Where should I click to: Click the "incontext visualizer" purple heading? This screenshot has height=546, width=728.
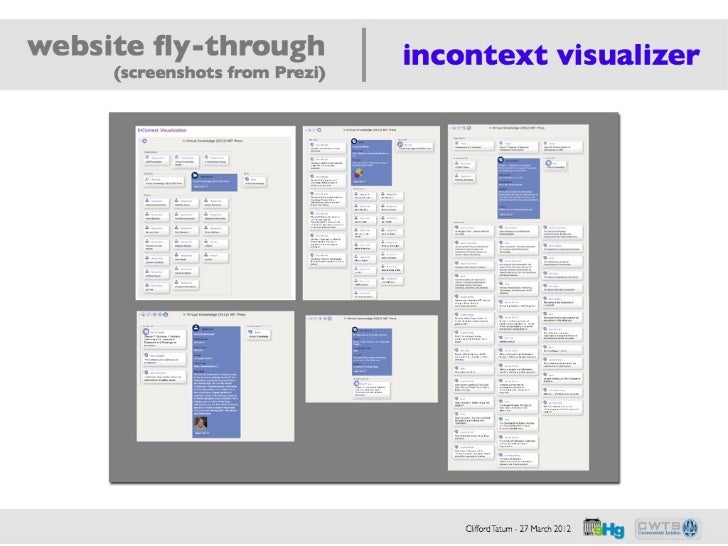pyautogui.click(x=551, y=55)
